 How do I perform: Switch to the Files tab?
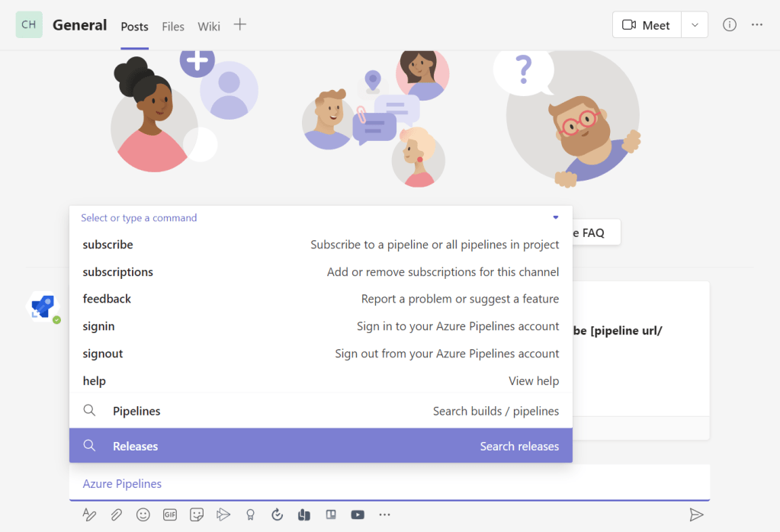pos(173,27)
